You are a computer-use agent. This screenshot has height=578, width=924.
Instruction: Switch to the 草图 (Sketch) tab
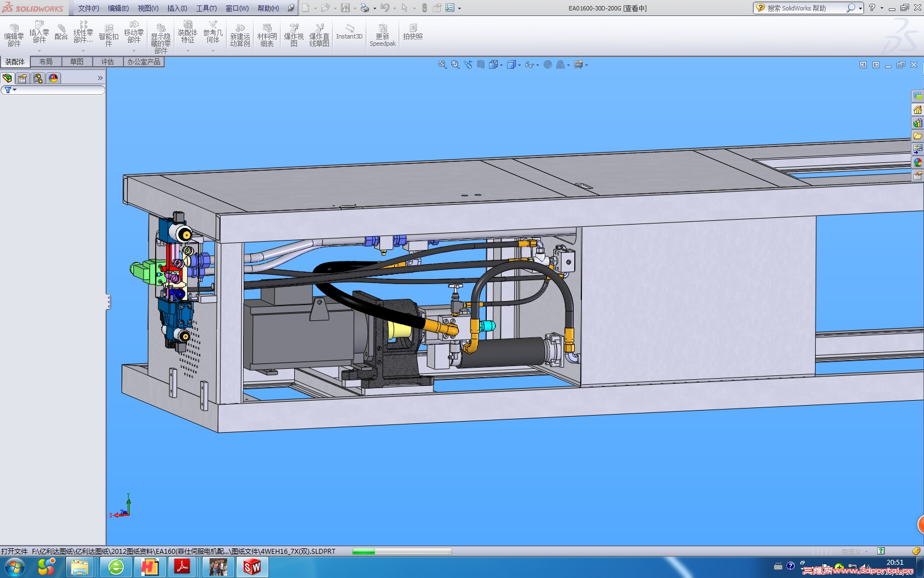click(x=76, y=62)
